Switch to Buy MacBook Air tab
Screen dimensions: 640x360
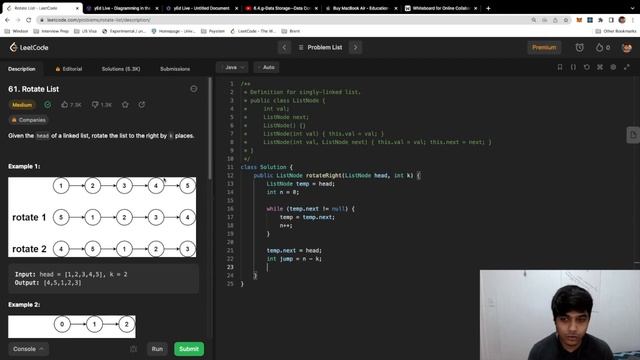[x=361, y=8]
